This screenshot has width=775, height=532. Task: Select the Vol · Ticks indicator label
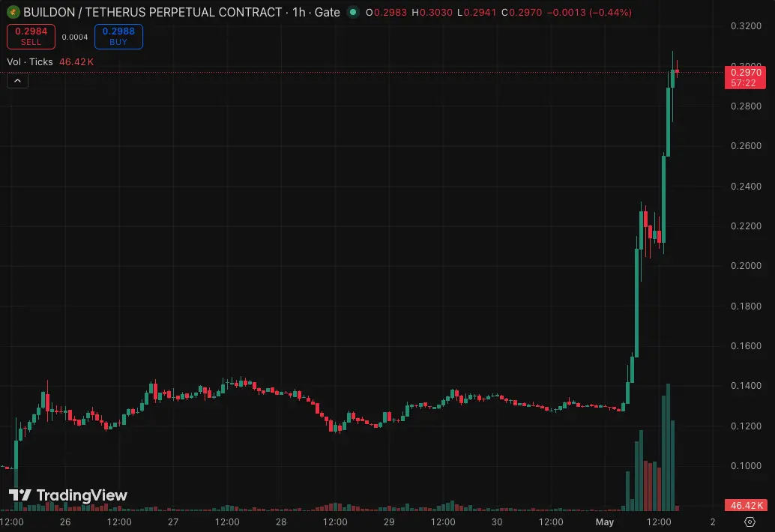click(30, 61)
